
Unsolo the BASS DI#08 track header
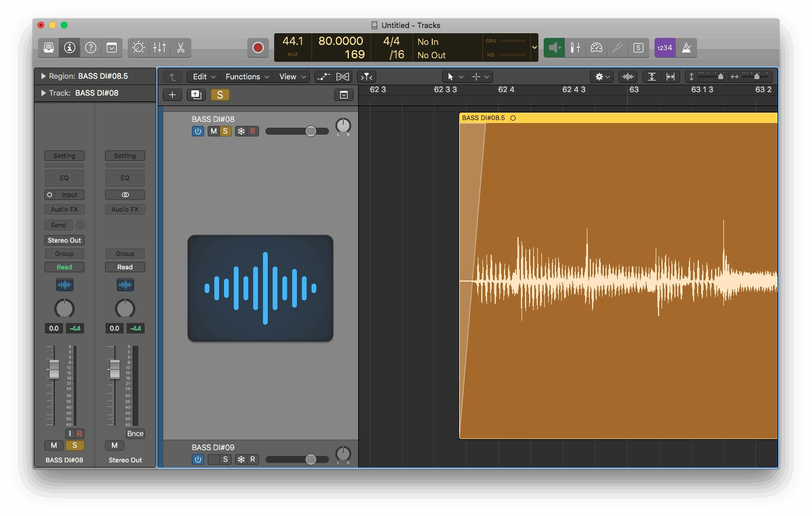click(x=225, y=131)
